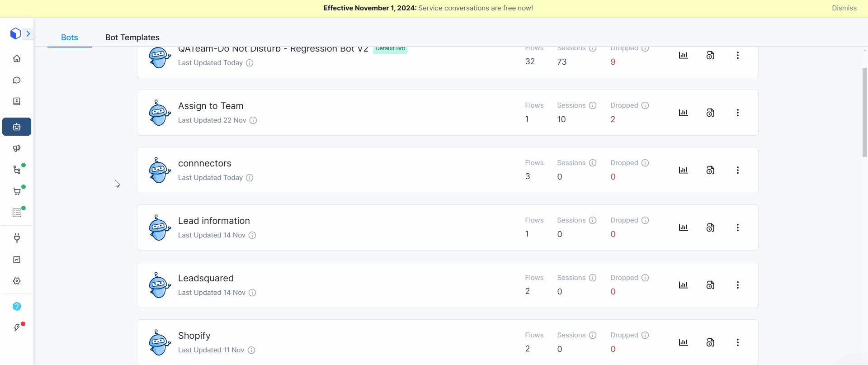Click info icon beside Sessions for Assign to Team

593,105
